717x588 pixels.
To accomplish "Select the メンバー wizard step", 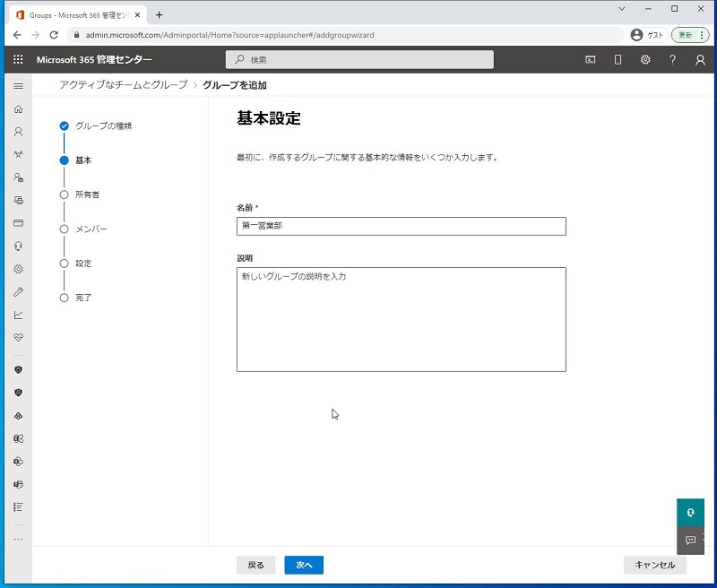I will pyautogui.click(x=91, y=229).
